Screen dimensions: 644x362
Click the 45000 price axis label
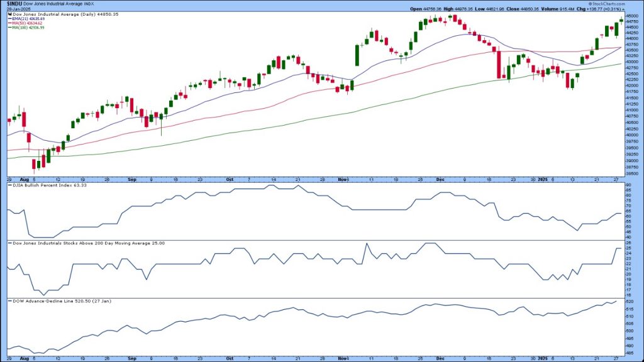coord(633,16)
